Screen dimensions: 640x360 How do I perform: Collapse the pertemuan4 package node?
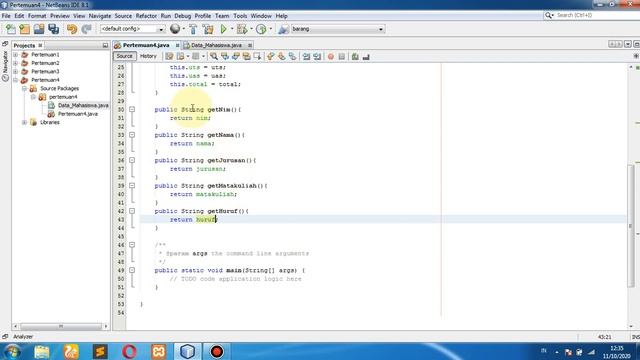[x=33, y=97]
